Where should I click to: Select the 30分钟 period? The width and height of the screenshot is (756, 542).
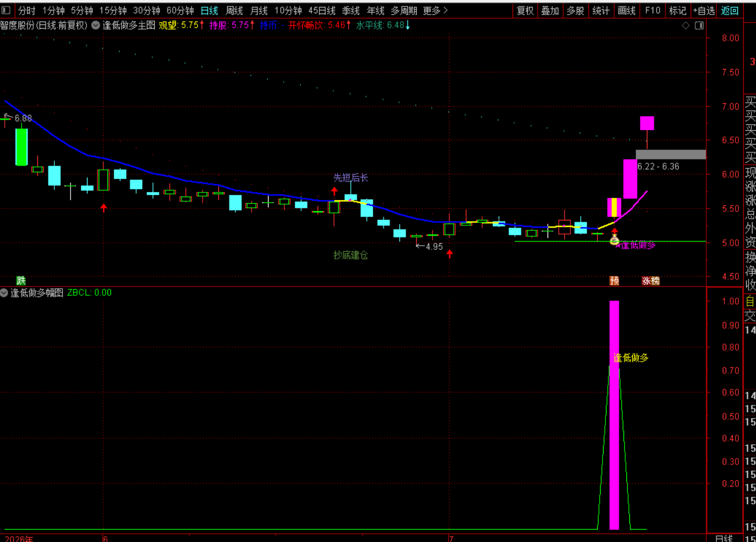[147, 11]
